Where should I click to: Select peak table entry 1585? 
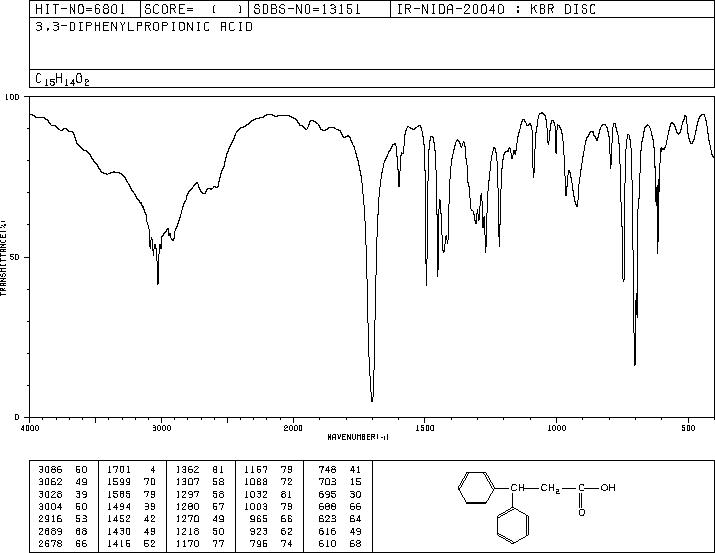(131, 494)
